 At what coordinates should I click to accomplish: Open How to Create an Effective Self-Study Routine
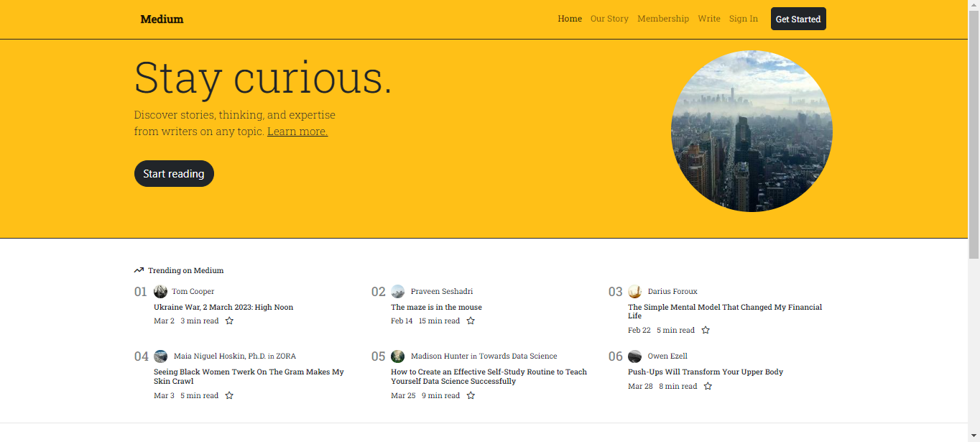pos(489,377)
